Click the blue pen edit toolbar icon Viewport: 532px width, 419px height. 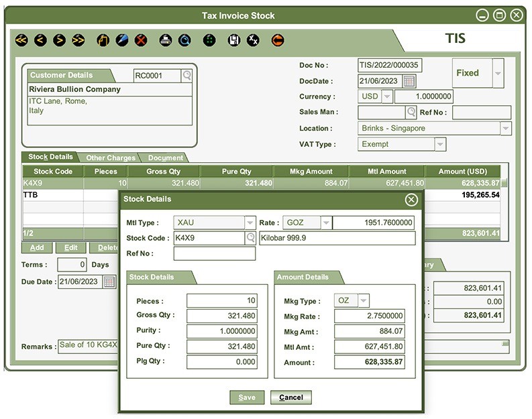[x=122, y=40]
